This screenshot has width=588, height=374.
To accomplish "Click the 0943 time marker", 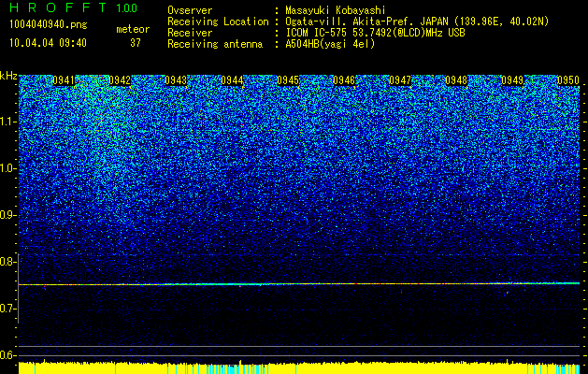I will 176,80.
